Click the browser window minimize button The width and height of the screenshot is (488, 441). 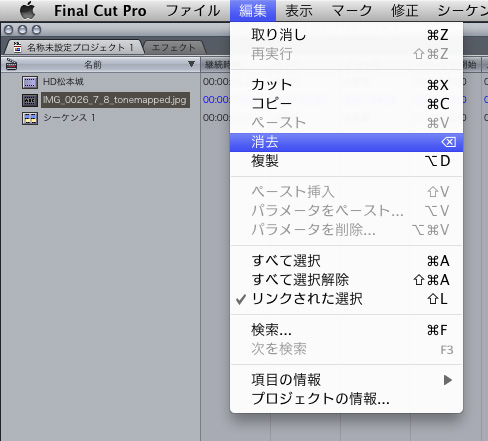pyautogui.click(x=23, y=30)
